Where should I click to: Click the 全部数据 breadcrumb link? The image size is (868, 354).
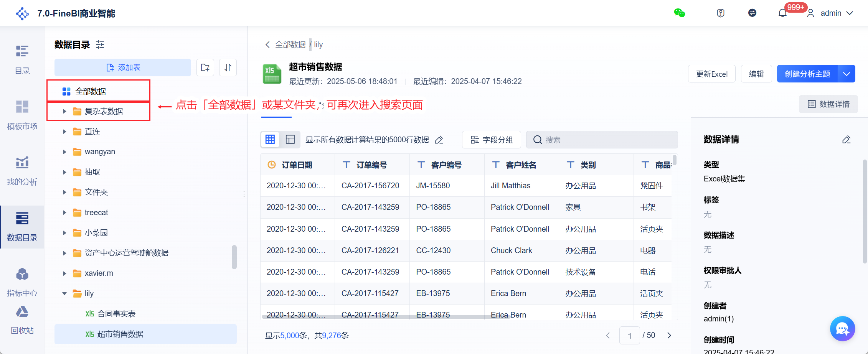(290, 44)
